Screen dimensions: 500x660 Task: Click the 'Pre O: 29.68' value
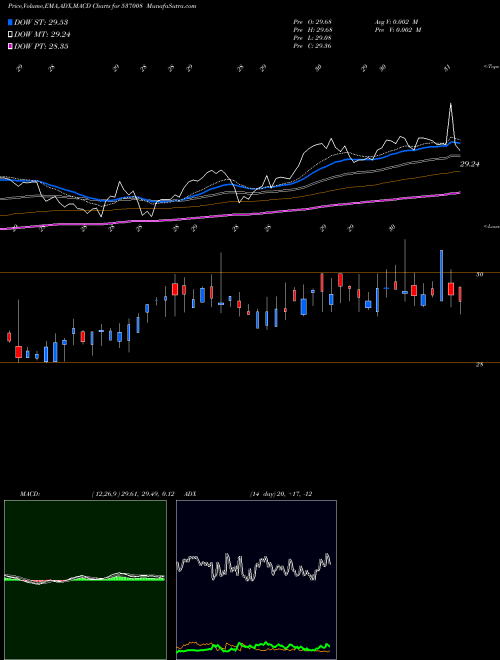[313, 22]
